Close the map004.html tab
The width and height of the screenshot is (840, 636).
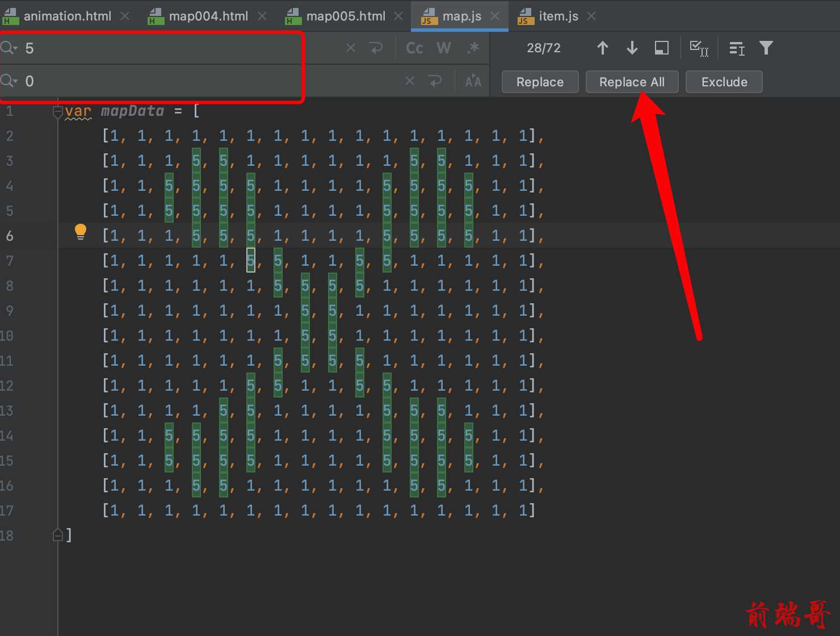[262, 16]
